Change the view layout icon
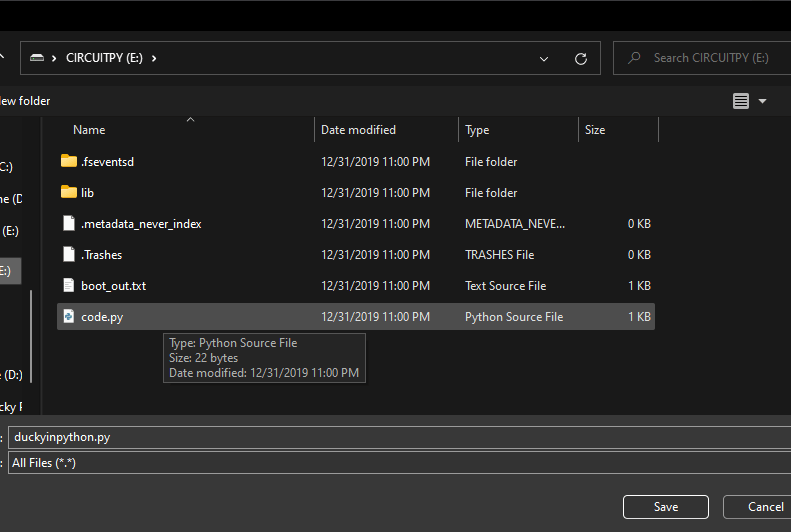 741,101
